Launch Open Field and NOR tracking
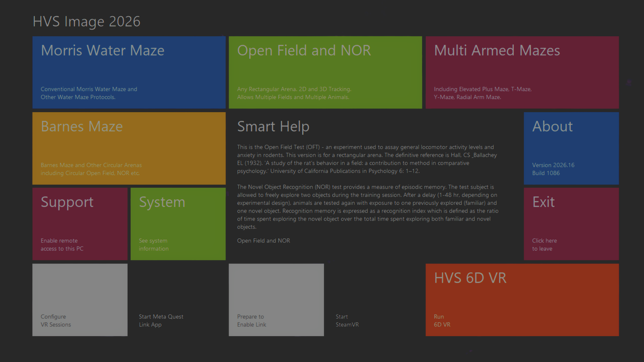 click(325, 72)
